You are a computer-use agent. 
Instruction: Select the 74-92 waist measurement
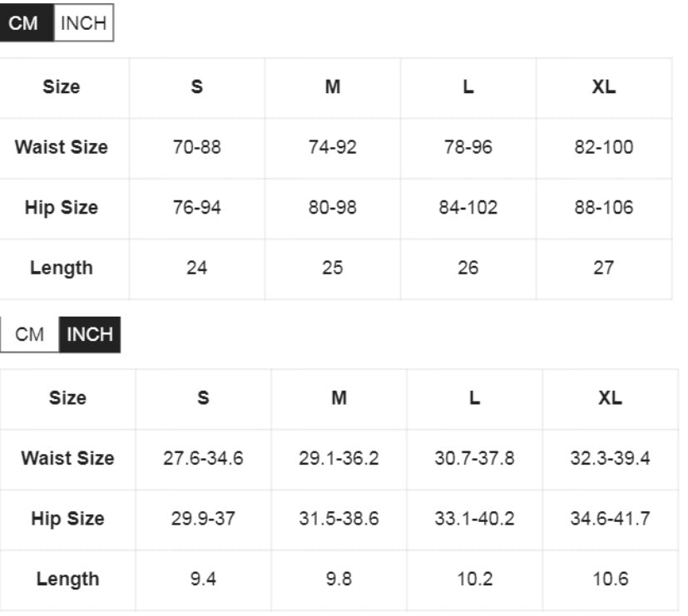[x=333, y=147]
